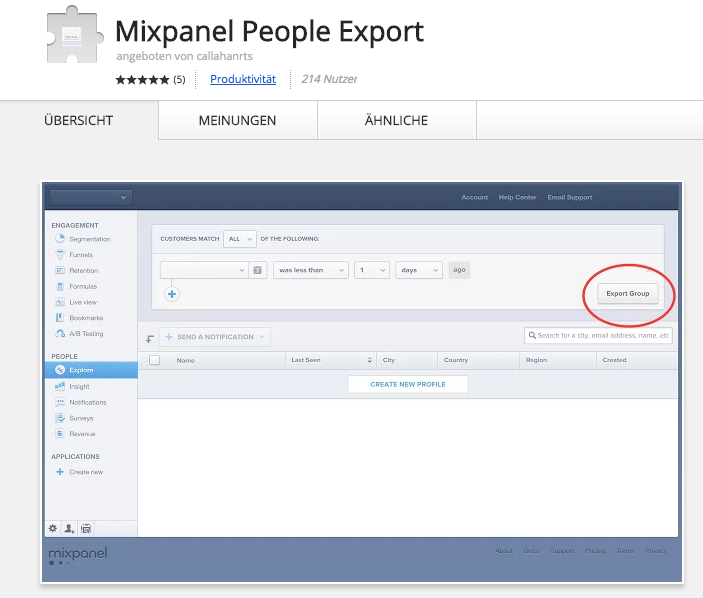Click the 'ago' label in filter
This screenshot has width=703, height=598.
[x=459, y=270]
